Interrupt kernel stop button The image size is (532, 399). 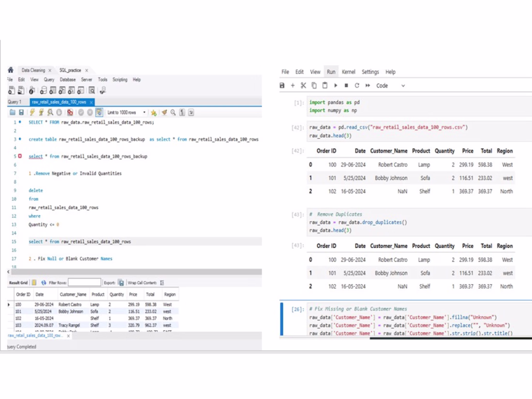pos(346,86)
